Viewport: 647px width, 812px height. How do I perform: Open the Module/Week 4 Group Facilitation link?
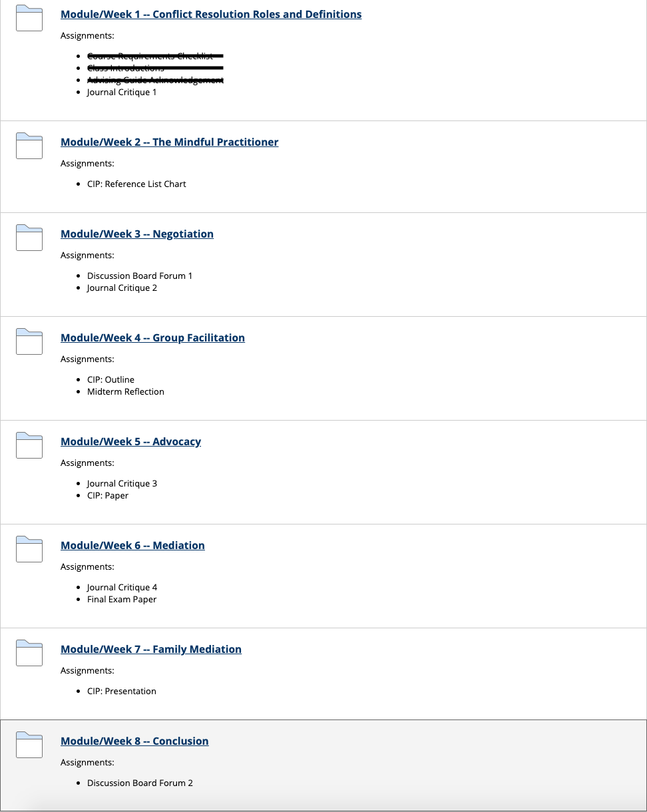152,338
